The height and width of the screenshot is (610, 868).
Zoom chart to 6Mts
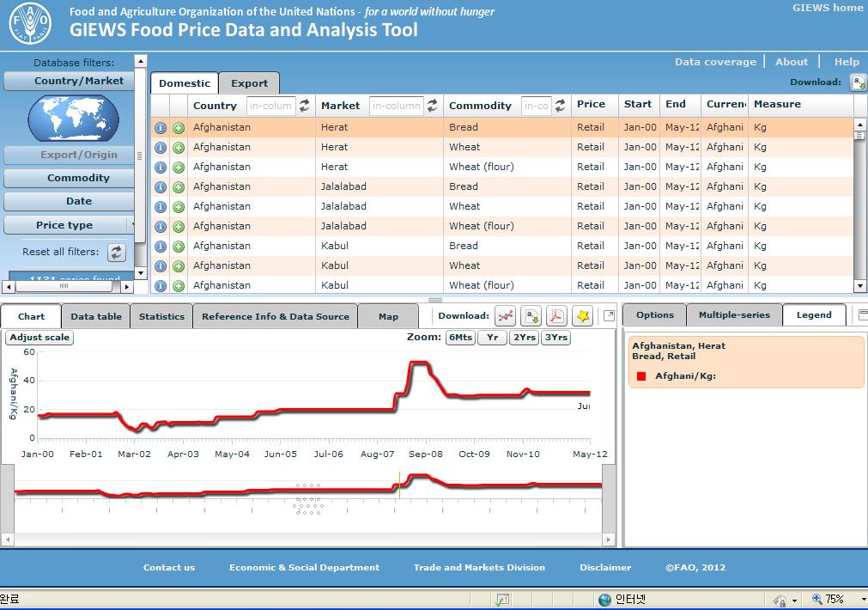pyautogui.click(x=460, y=338)
